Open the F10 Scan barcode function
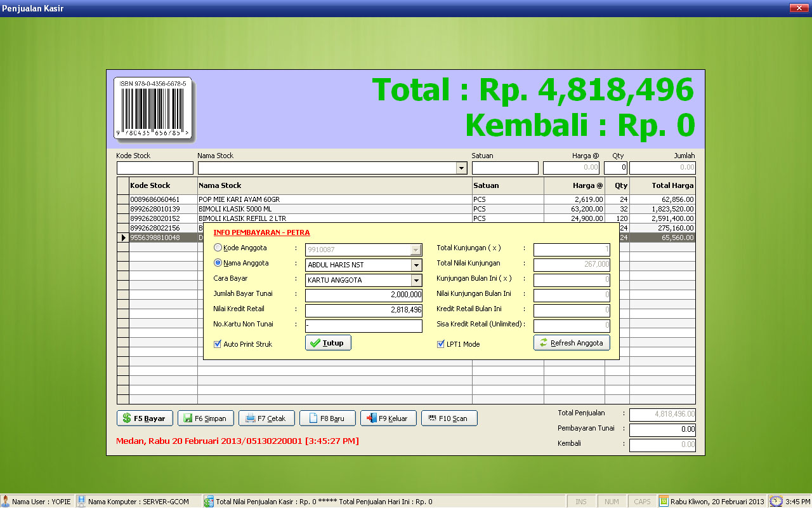The height and width of the screenshot is (508, 812). [449, 418]
